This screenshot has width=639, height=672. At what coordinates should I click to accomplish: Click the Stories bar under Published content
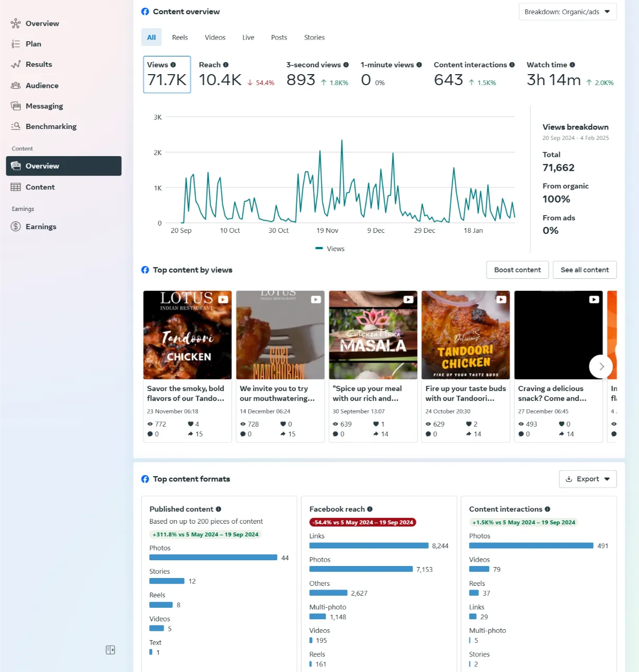click(x=167, y=581)
